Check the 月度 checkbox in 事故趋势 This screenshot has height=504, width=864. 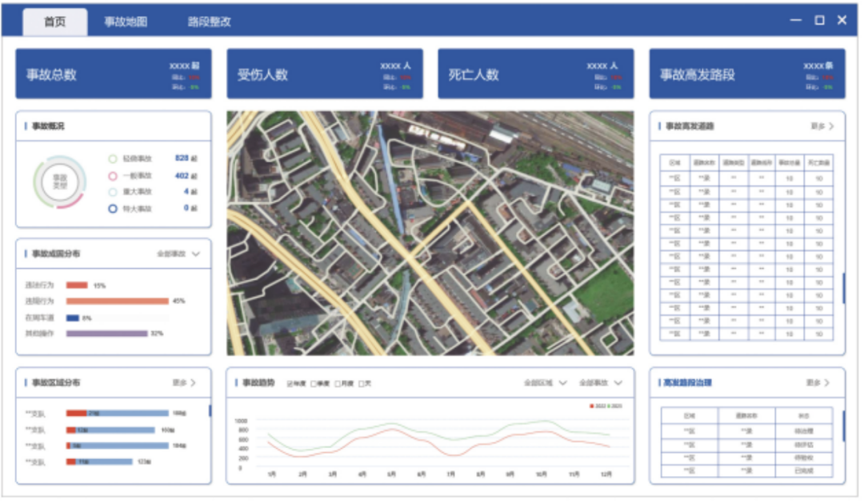tap(338, 383)
